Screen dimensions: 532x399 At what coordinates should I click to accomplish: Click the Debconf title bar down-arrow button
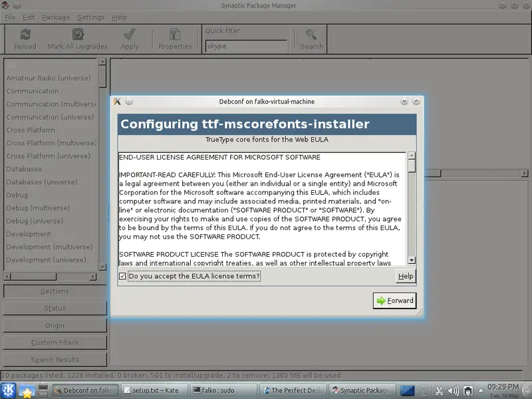click(x=404, y=101)
